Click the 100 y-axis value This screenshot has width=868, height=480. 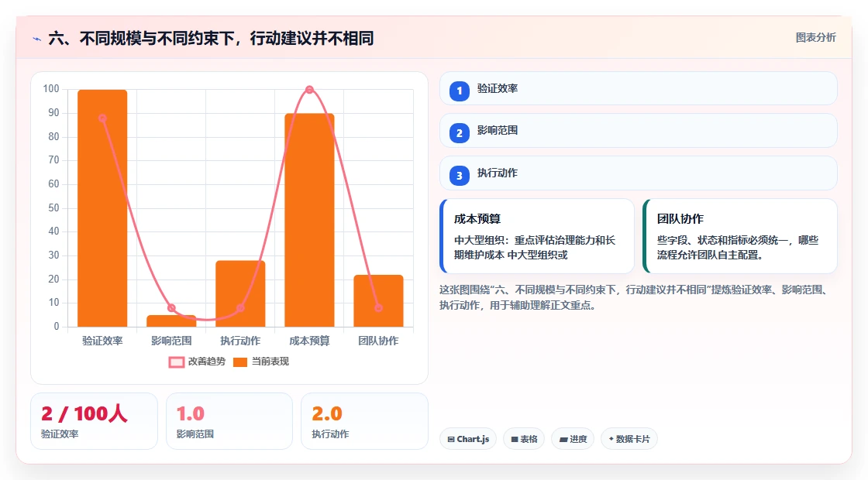pos(51,89)
